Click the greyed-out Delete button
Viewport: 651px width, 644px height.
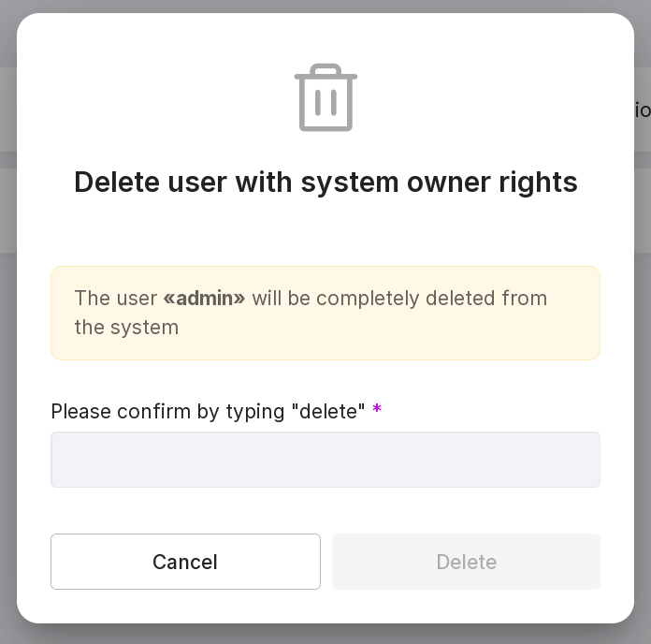(466, 562)
